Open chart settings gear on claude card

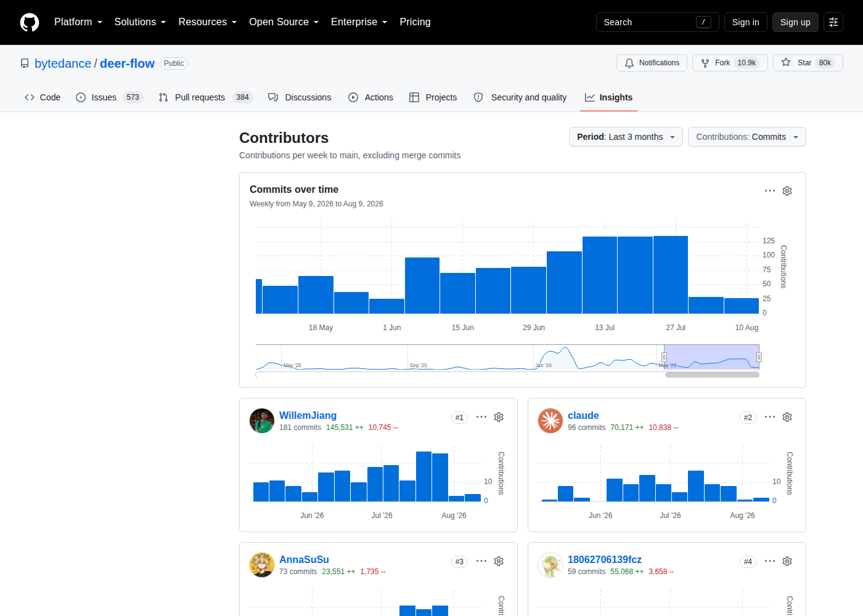pos(787,417)
